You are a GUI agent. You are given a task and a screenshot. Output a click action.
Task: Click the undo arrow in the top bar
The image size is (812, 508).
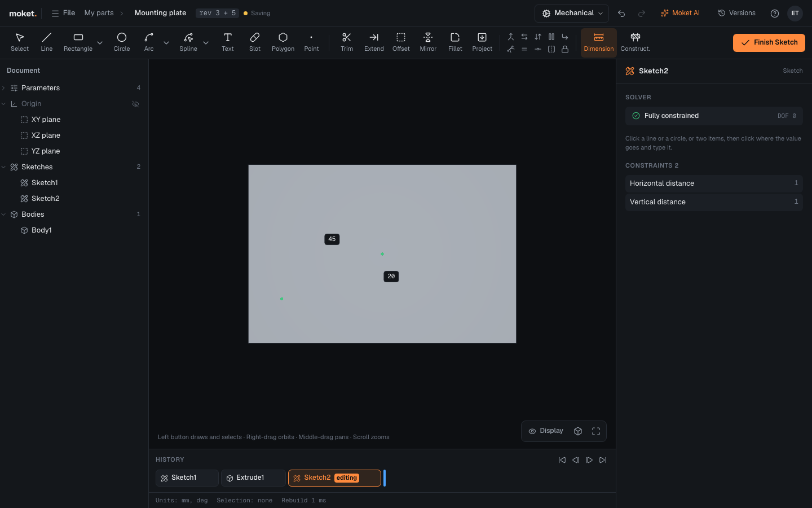click(x=621, y=14)
